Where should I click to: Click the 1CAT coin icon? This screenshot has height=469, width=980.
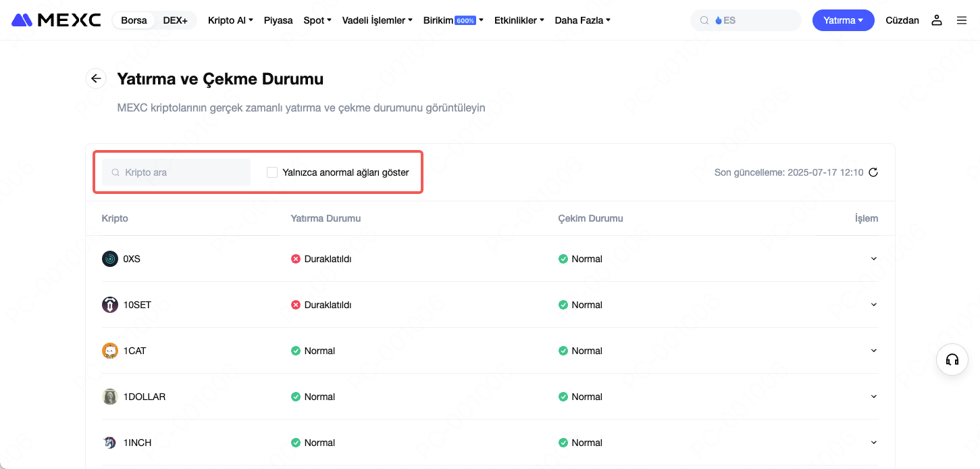pos(110,351)
